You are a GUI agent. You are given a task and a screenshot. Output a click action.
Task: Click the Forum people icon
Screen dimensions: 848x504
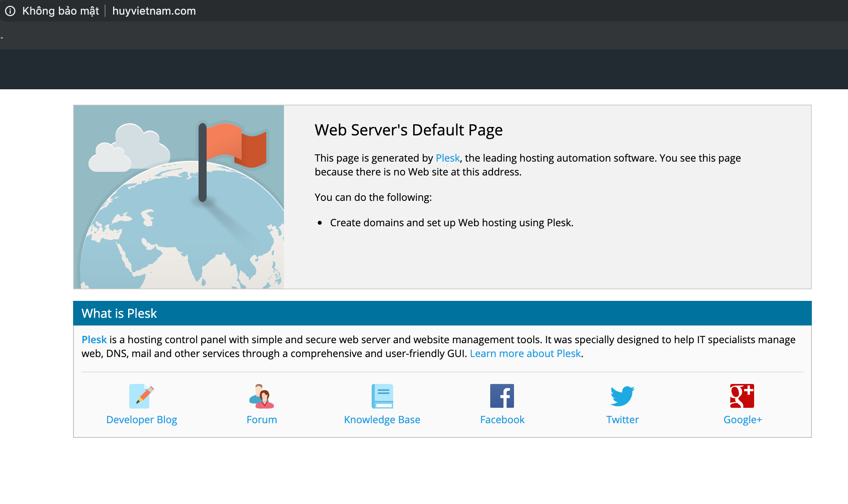[262, 396]
